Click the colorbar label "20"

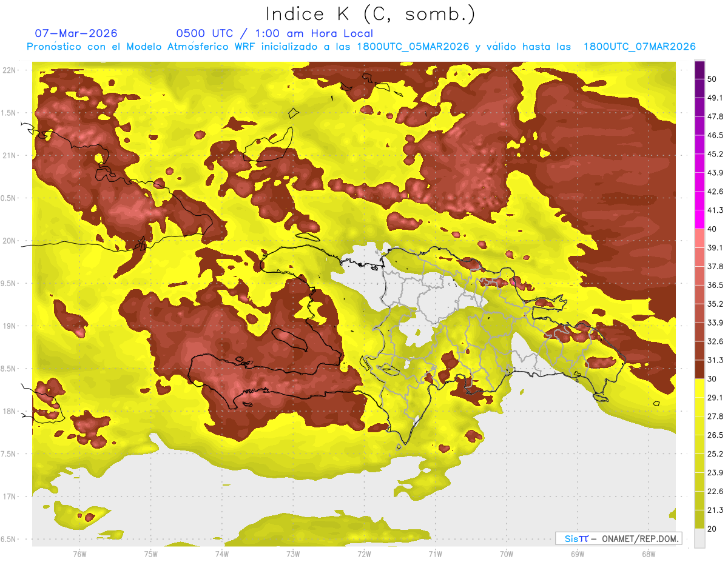coord(713,529)
